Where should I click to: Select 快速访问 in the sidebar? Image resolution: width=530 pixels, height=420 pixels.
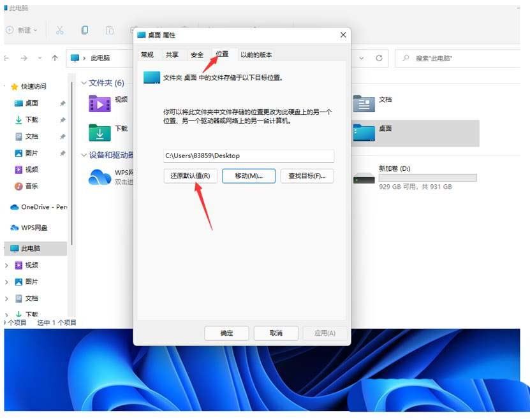(33, 87)
